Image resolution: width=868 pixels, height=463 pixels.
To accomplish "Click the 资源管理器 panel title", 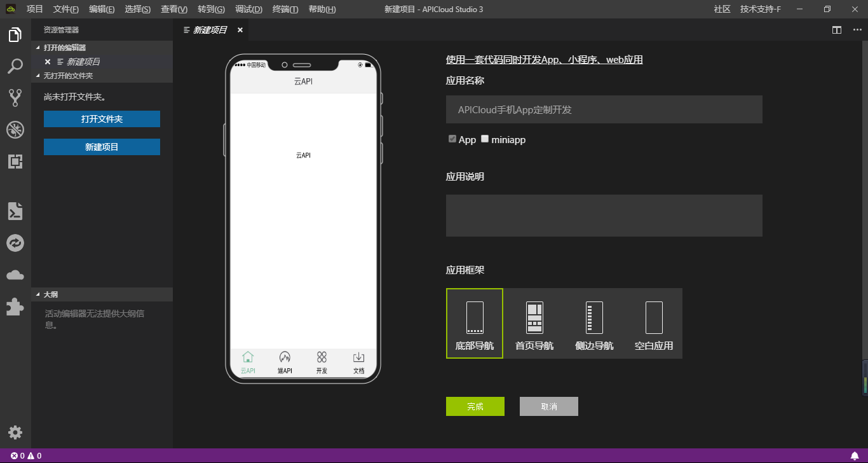I will coord(61,30).
